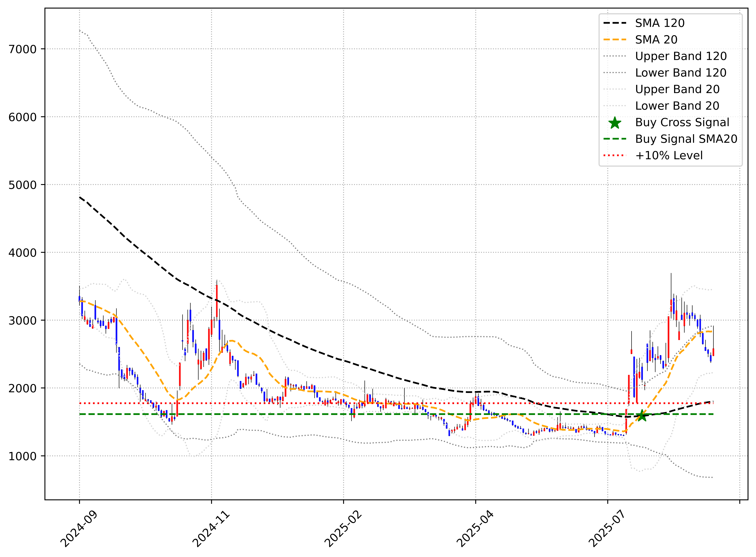Click the red dotted +10% legend swatch
The width and height of the screenshot is (756, 557).
[615, 155]
